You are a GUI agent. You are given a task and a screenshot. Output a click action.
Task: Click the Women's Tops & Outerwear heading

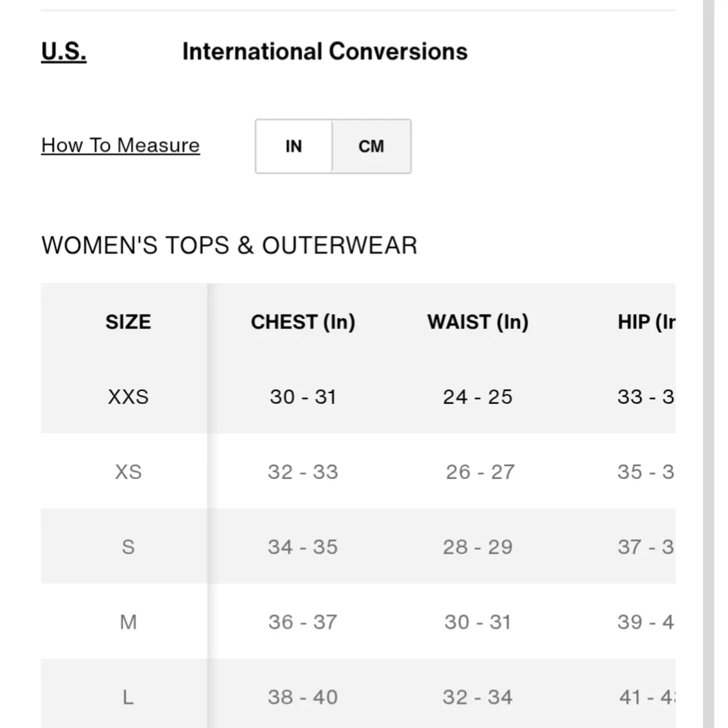[x=229, y=245]
